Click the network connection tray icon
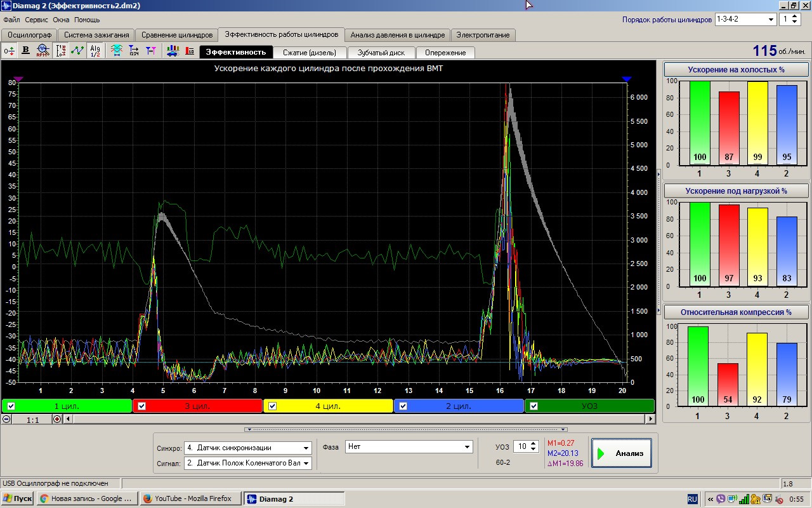812x508 pixels. tap(732, 498)
